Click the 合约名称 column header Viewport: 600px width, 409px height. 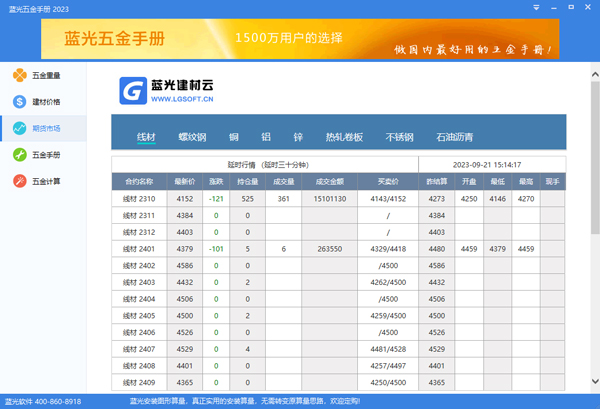139,182
